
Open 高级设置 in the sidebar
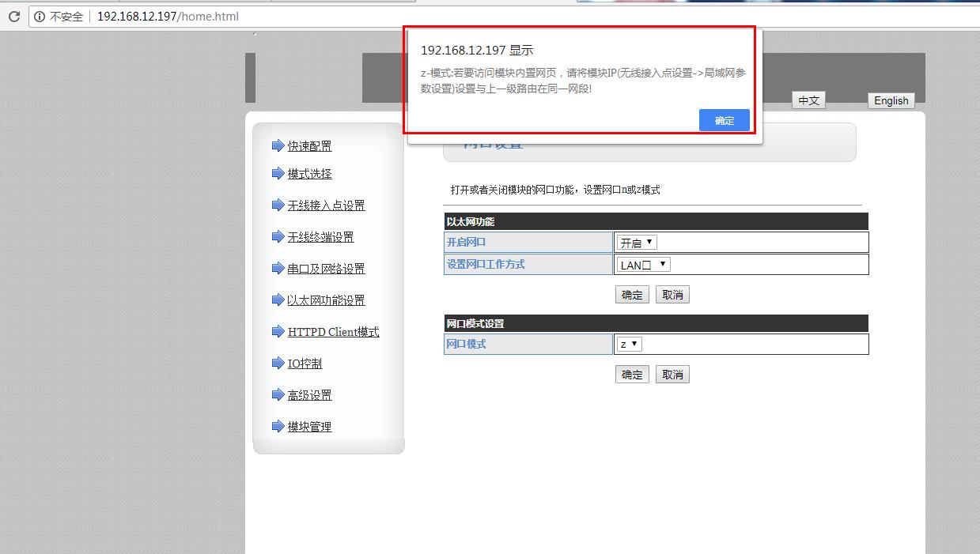(x=309, y=395)
